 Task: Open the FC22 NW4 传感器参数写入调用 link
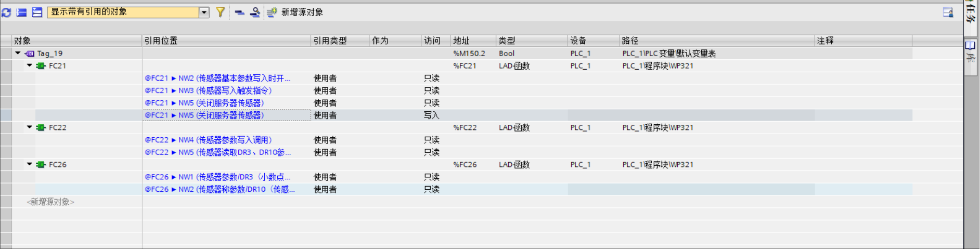(x=208, y=140)
